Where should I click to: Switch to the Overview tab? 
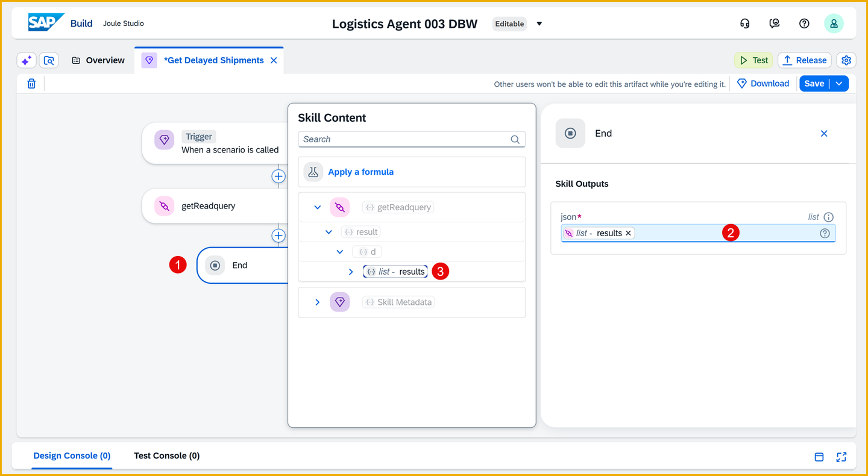(x=98, y=60)
